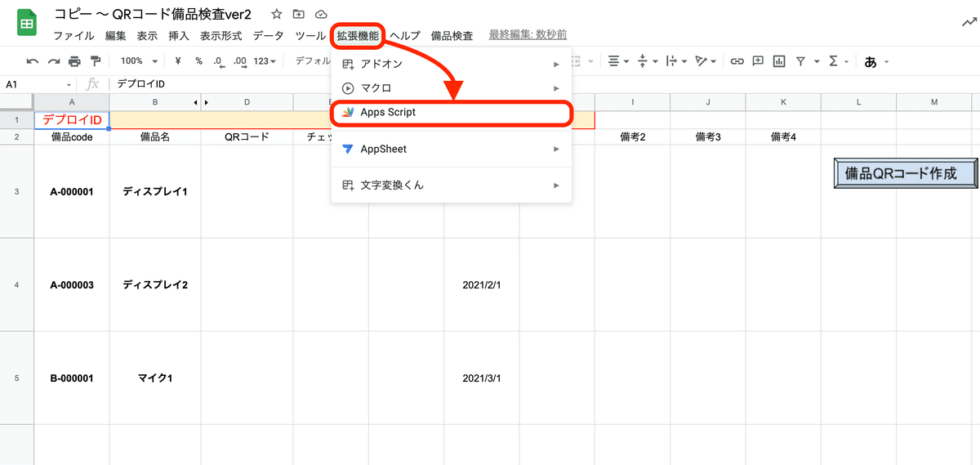Expand the hidden column C arrows

(201, 102)
